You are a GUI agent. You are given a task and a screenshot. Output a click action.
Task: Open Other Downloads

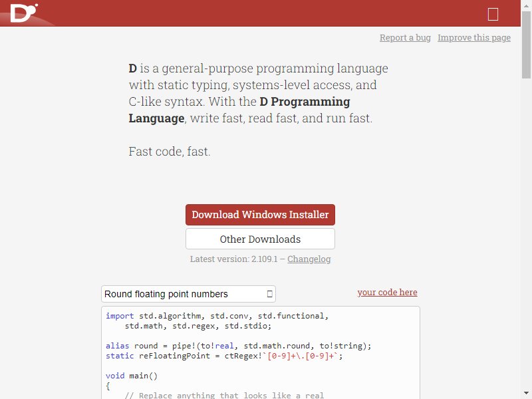[x=260, y=239]
